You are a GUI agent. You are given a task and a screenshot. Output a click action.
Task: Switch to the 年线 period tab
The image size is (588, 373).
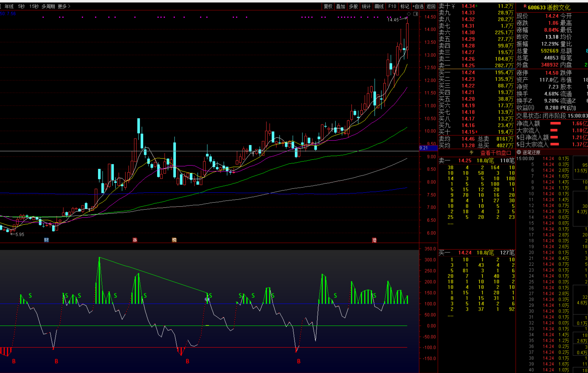pyautogui.click(x=9, y=6)
